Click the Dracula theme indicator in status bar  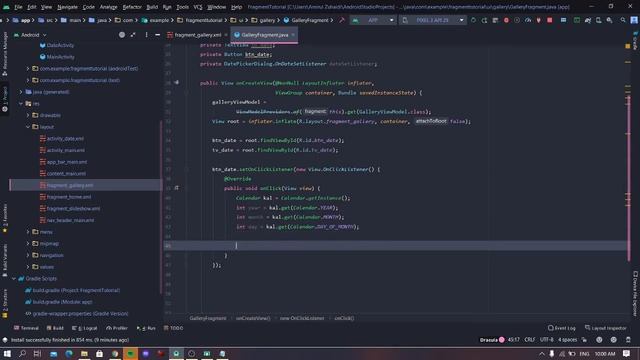click(492, 340)
